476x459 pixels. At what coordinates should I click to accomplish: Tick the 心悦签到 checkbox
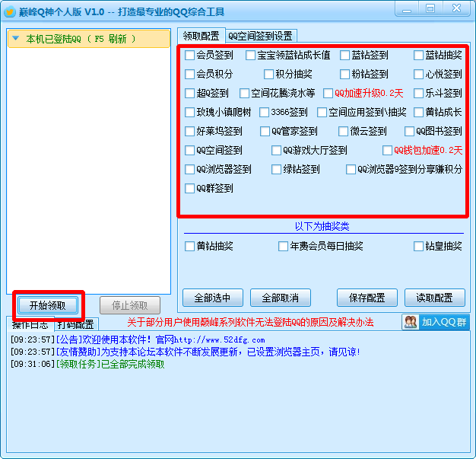tap(418, 74)
